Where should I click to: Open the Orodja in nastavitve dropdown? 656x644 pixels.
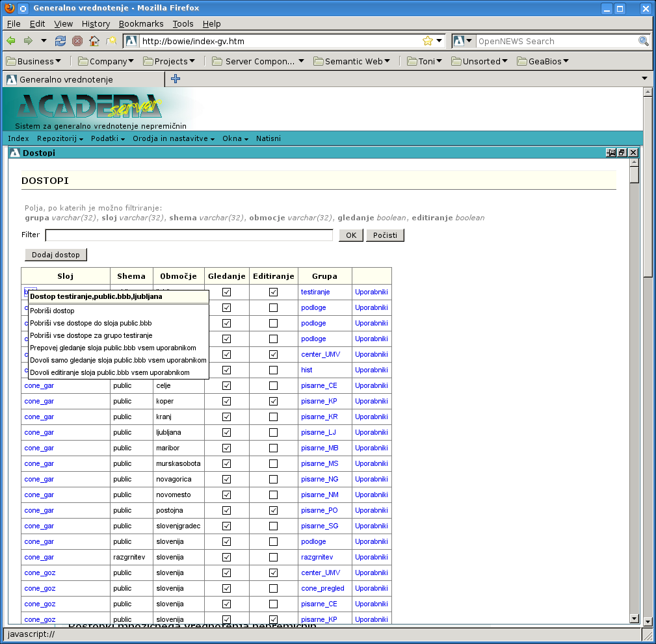[x=173, y=138]
